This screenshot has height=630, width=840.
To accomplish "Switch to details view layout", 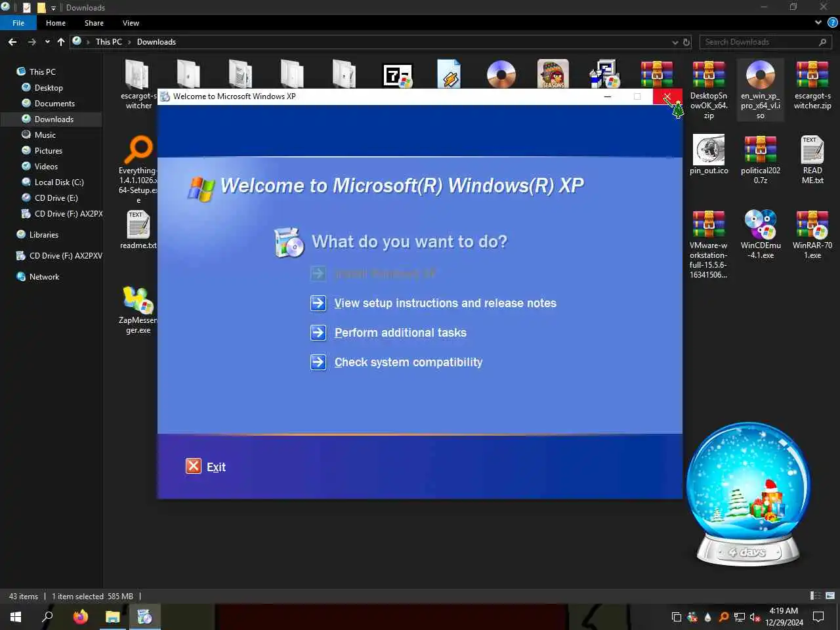I will 816,596.
